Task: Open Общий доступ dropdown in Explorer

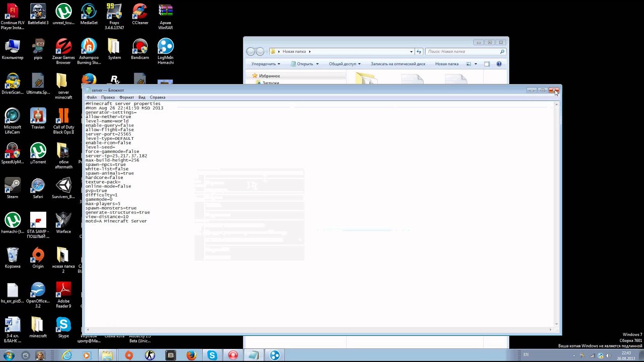Action: (x=345, y=64)
